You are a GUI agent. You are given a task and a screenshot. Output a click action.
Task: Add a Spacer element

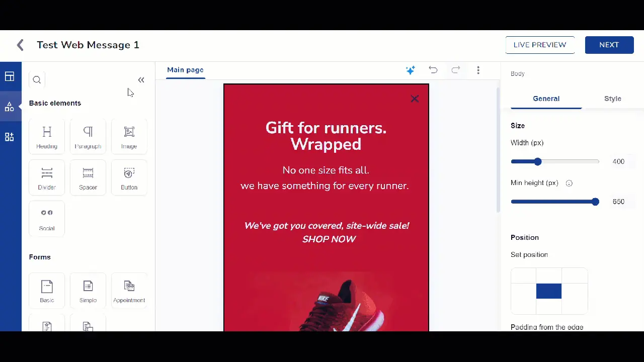88,178
